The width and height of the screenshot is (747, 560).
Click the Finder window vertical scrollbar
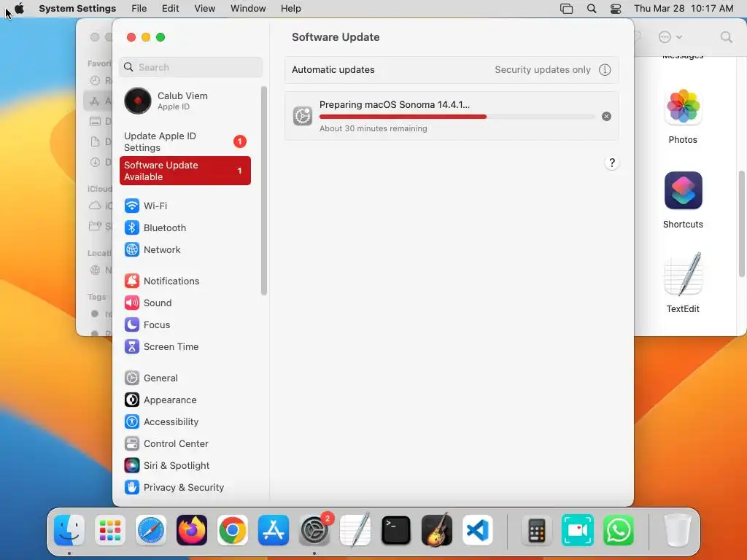pos(741,224)
